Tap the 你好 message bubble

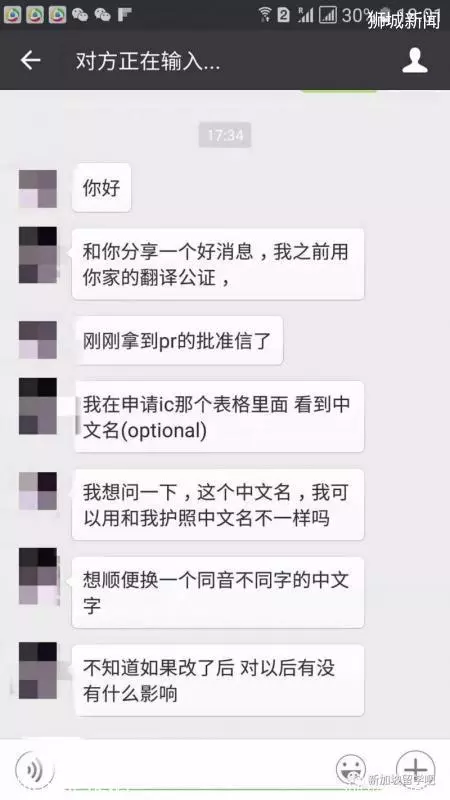(x=102, y=188)
